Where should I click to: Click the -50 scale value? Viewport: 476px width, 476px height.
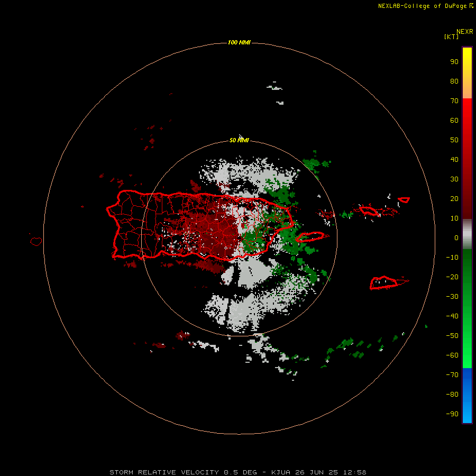tap(452, 336)
